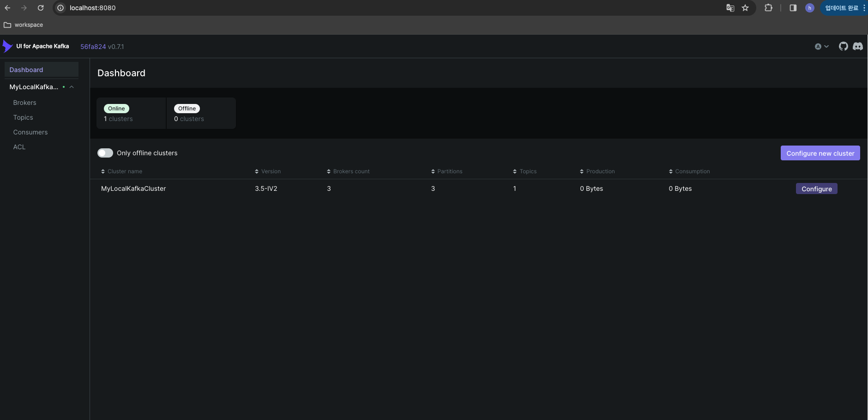
Task: Sort by Topics column
Action: (x=524, y=171)
